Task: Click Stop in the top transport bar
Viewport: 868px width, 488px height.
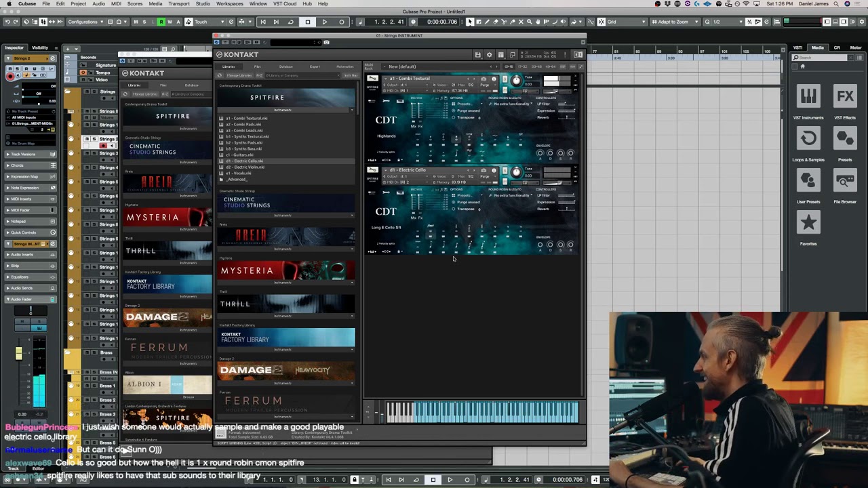Action: pyautogui.click(x=307, y=22)
